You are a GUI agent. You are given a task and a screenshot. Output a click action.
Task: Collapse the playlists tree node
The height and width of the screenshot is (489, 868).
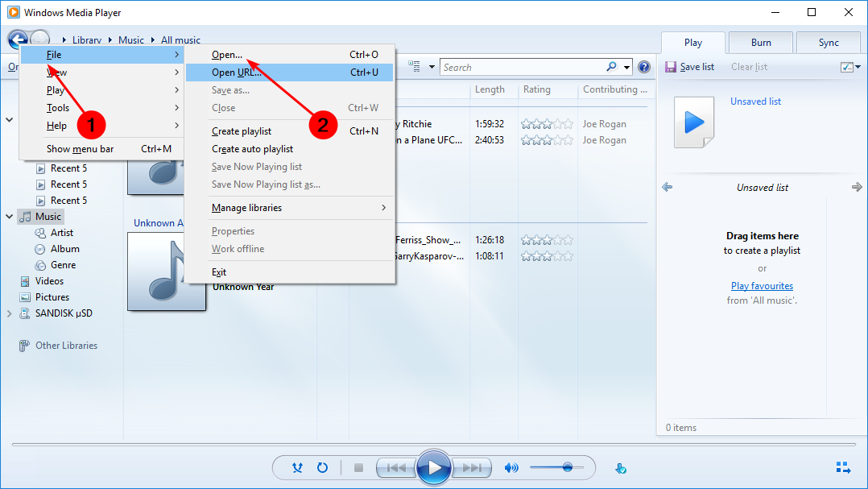[10, 119]
